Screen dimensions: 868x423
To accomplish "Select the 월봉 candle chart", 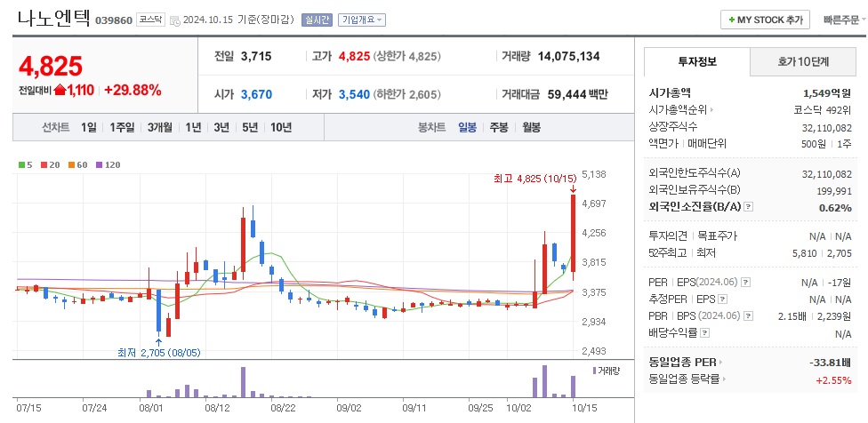I will tap(532, 127).
